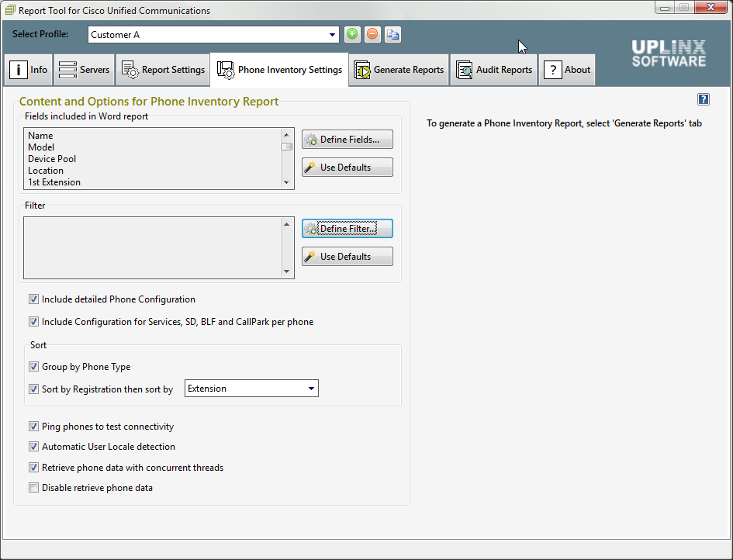Image resolution: width=733 pixels, height=560 pixels.
Task: Click the application icon in title bar
Action: [x=10, y=10]
